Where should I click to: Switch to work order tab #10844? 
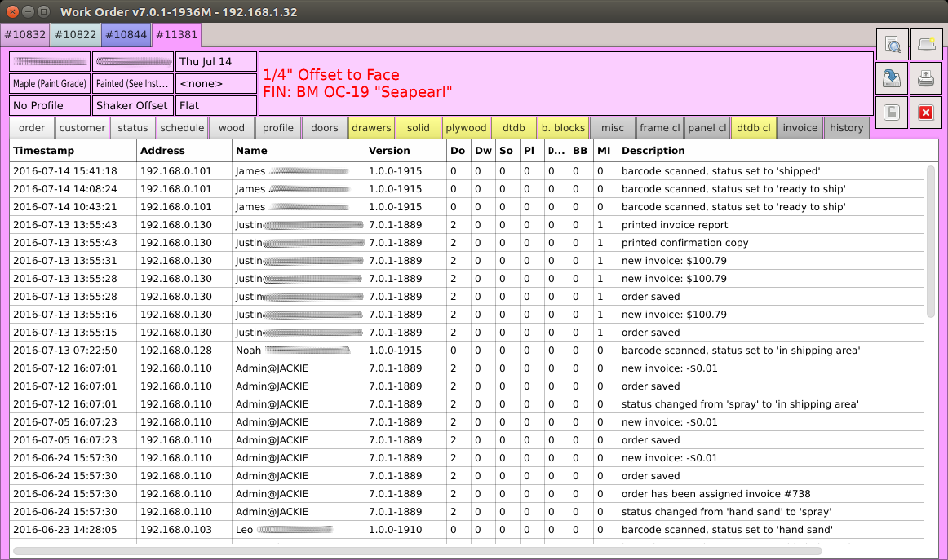(126, 35)
